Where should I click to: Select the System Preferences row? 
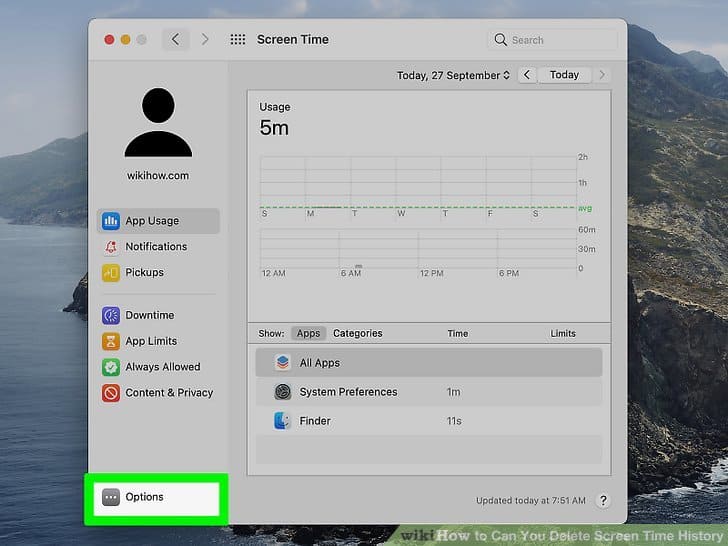point(429,392)
